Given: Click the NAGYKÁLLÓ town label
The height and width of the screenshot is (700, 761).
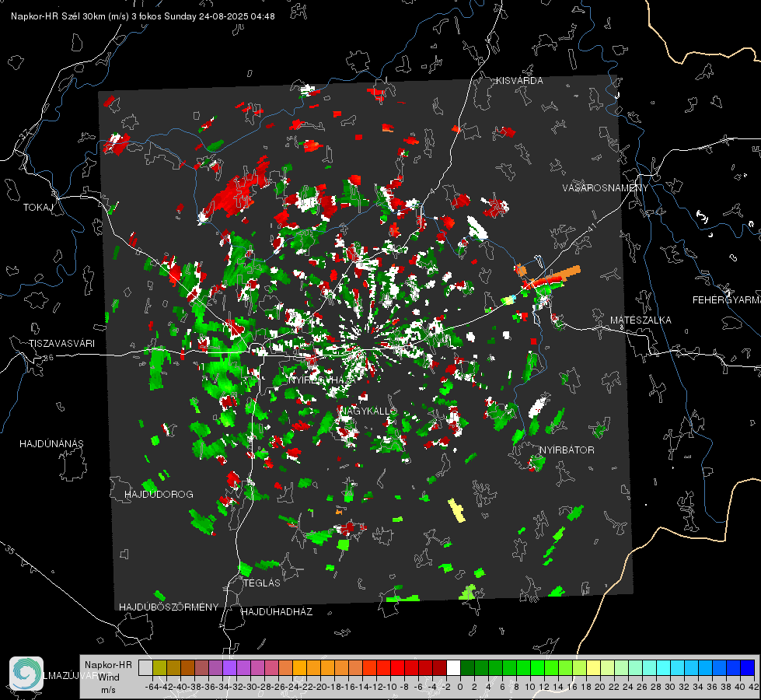Looking at the screenshot, I should pyautogui.click(x=368, y=411).
